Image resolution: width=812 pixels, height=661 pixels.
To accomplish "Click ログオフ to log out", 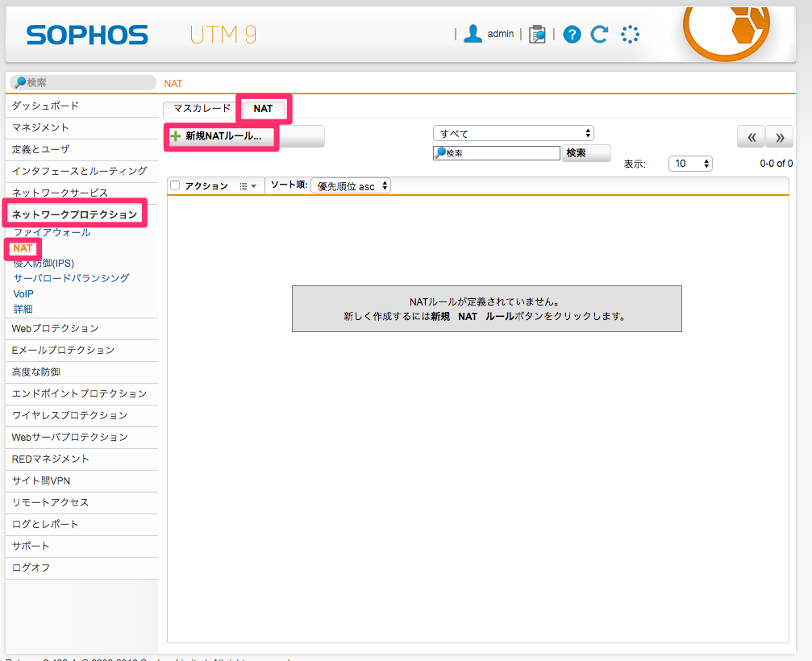I will 81,567.
